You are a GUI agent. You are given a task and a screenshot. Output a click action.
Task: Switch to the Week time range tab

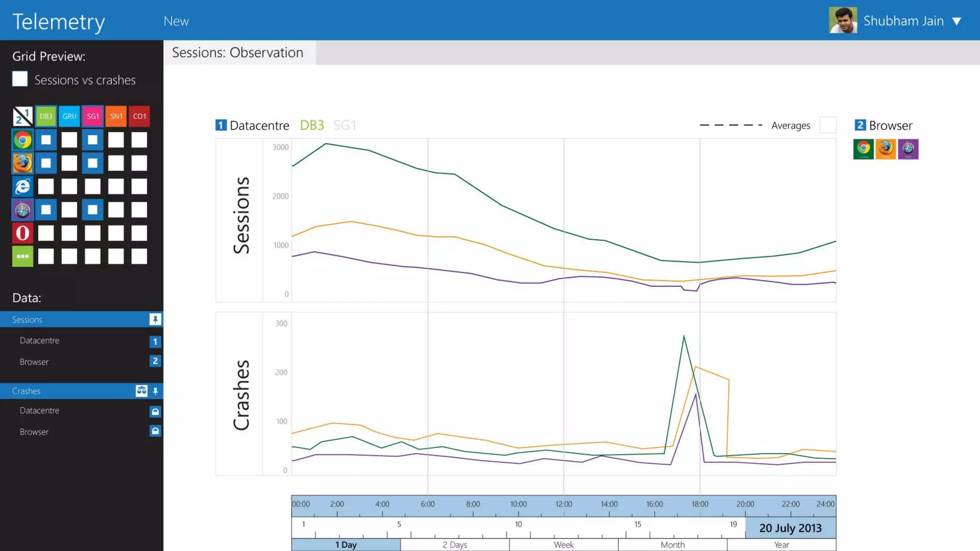[x=563, y=545]
